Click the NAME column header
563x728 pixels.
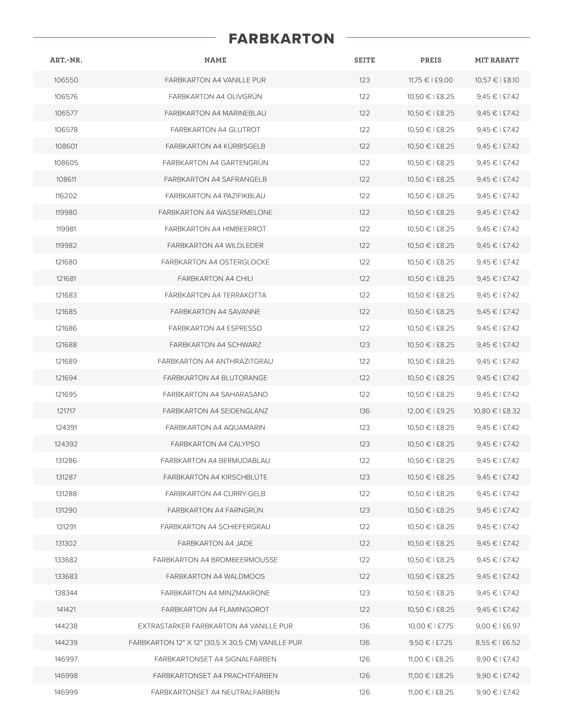point(215,60)
